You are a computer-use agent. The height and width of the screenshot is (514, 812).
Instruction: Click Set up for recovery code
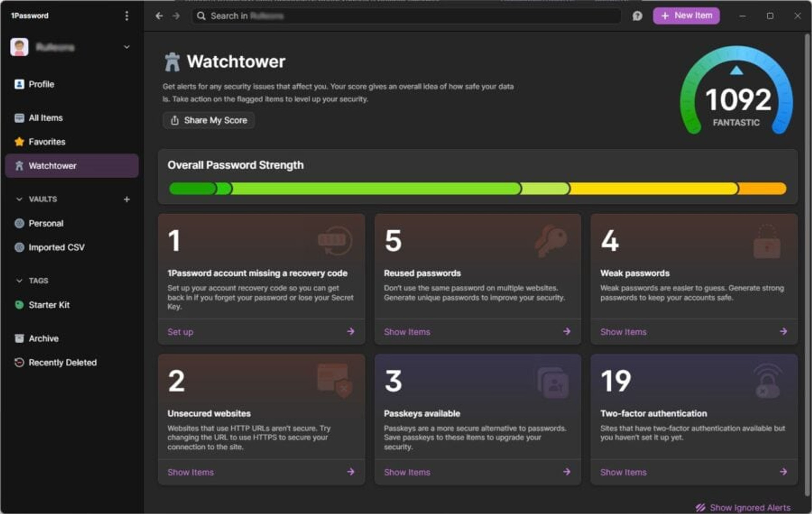click(181, 332)
